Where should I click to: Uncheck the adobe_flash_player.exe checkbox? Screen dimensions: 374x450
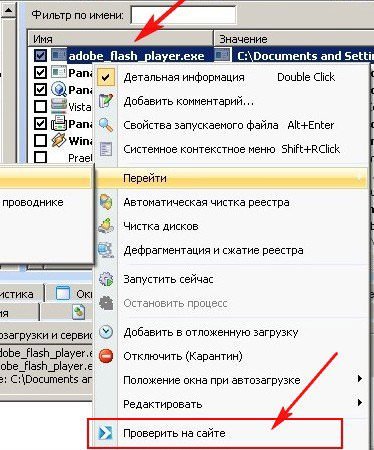tap(40, 55)
